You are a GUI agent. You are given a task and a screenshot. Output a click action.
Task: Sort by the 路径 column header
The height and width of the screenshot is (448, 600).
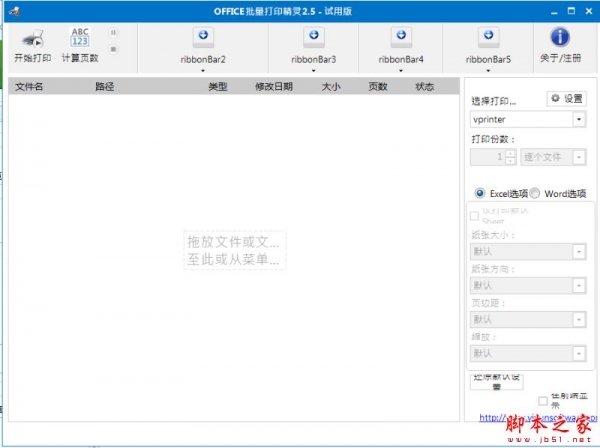[x=104, y=86]
